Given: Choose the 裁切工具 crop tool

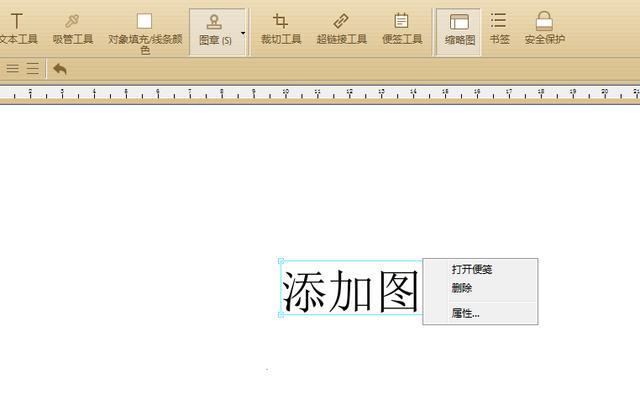Looking at the screenshot, I should 281,29.
